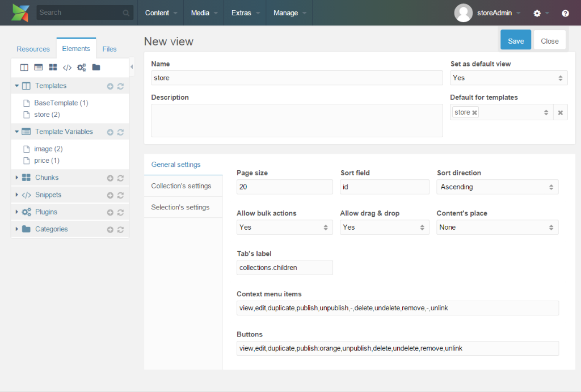
Task: Click the Name input field
Action: click(x=297, y=78)
